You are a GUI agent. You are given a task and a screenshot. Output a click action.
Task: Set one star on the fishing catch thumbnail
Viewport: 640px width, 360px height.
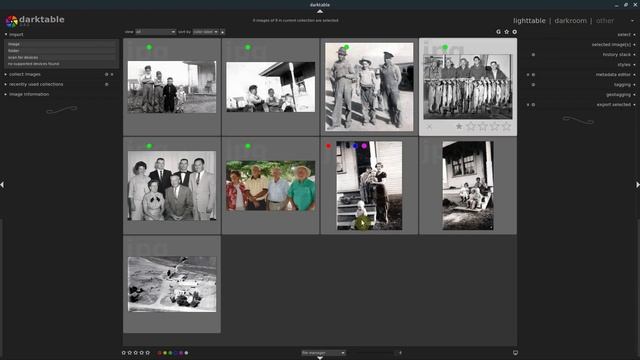coord(459,127)
